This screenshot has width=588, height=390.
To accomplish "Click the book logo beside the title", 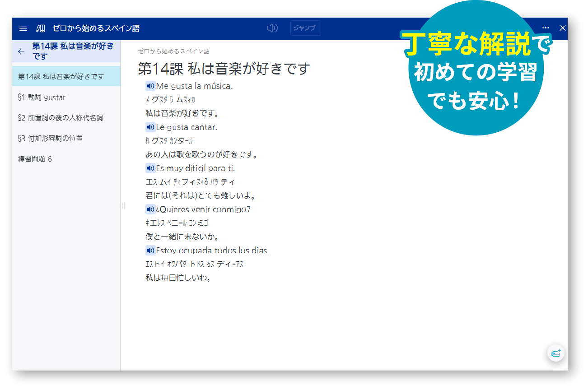I will [40, 28].
